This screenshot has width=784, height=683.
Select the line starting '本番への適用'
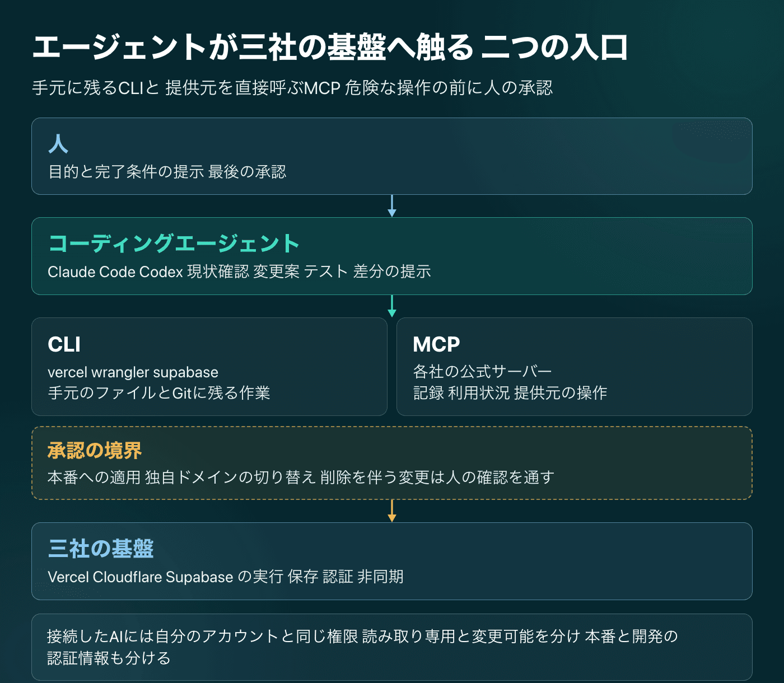coord(301,478)
